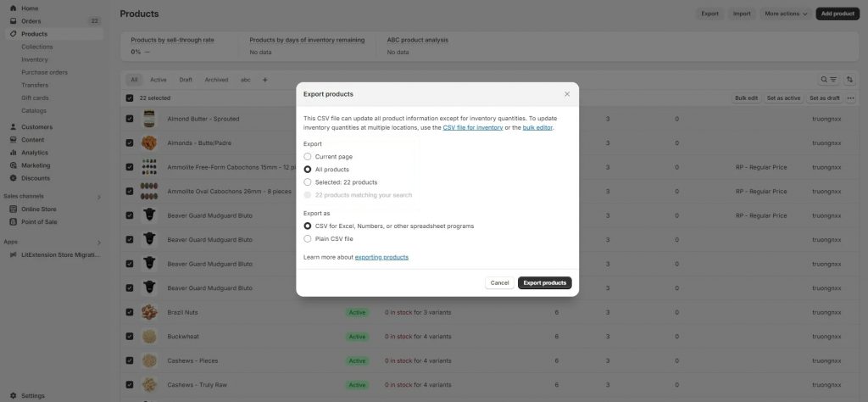Screen dimensions: 868x402
Task: Open the Discounts badge icon
Action: pos(14,178)
